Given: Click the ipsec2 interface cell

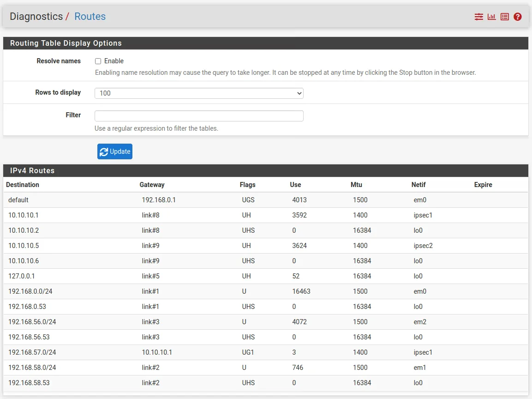Looking at the screenshot, I should [423, 246].
